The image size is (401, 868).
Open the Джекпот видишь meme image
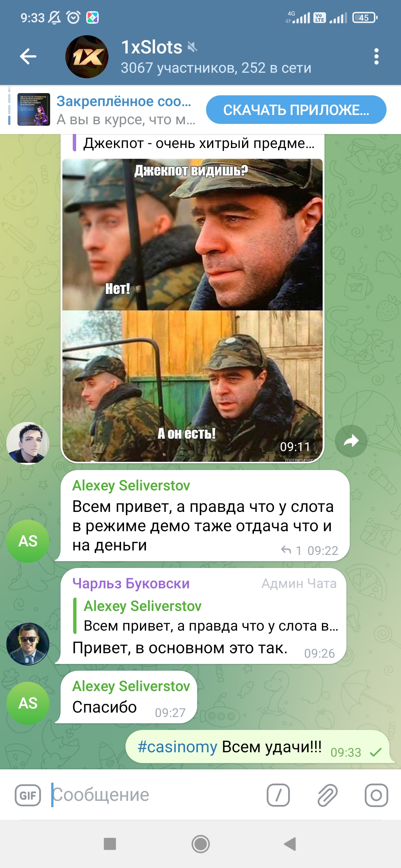pos(192,310)
